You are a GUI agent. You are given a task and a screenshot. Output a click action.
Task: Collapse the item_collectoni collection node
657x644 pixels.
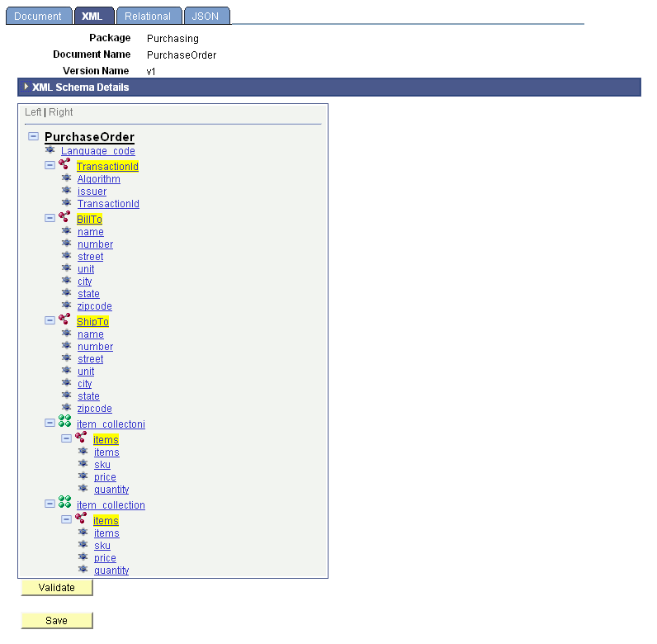pyautogui.click(x=50, y=423)
